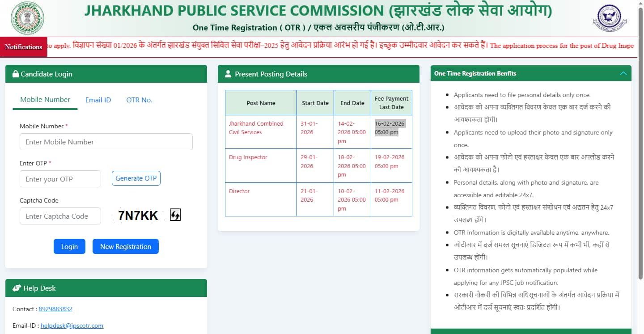This screenshot has width=644, height=334.
Task: Click the 7N7KK captcha image
Action: coord(138,216)
